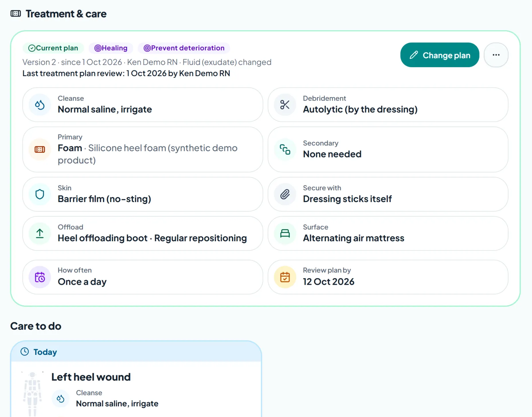Click the Primary foam dressing icon
The image size is (532, 417).
click(40, 150)
